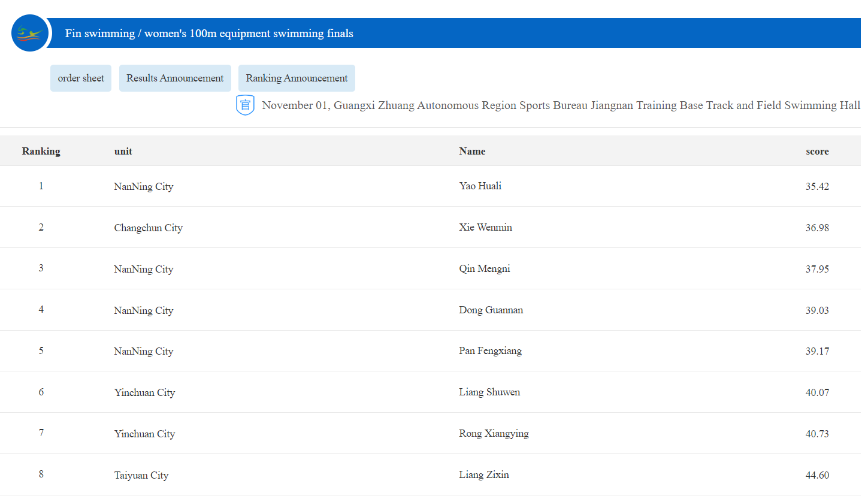Select the name Yao Huali
Image resolution: width=868 pixels, height=502 pixels.
click(x=480, y=186)
